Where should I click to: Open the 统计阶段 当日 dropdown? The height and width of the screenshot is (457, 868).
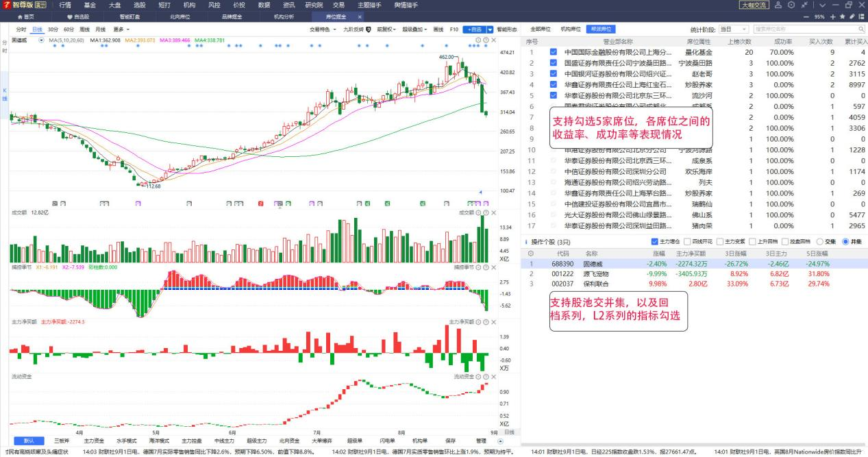point(734,29)
